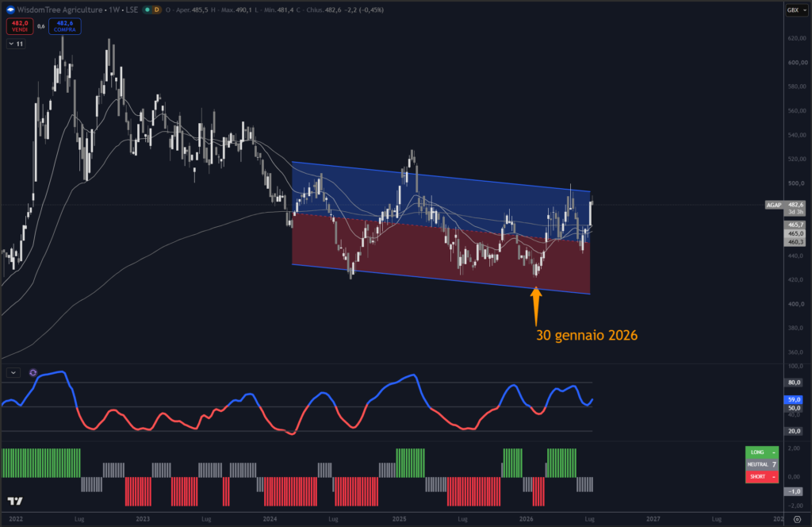This screenshot has height=527, width=812.
Task: Click the 2026 label on time axis
Action: (x=527, y=519)
